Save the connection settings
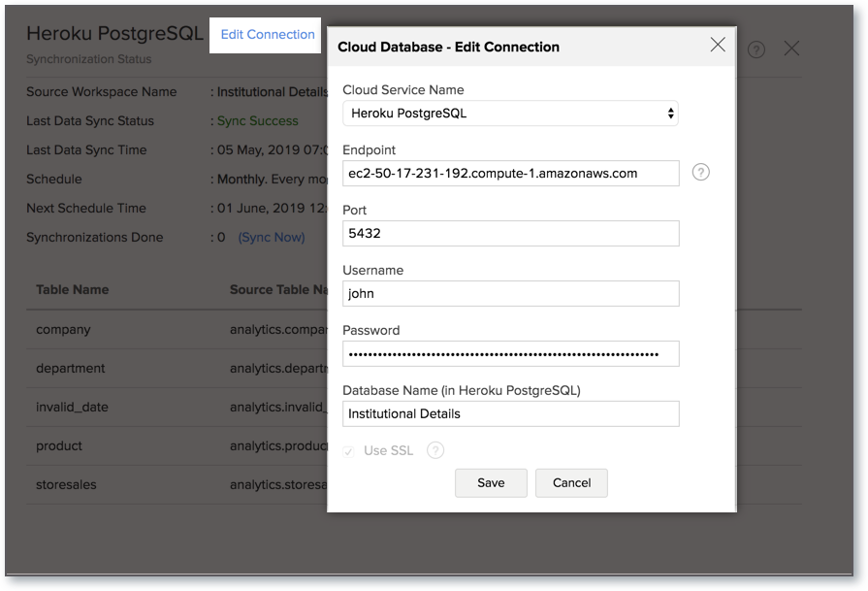Viewport: 868px width, 591px height. [x=491, y=483]
